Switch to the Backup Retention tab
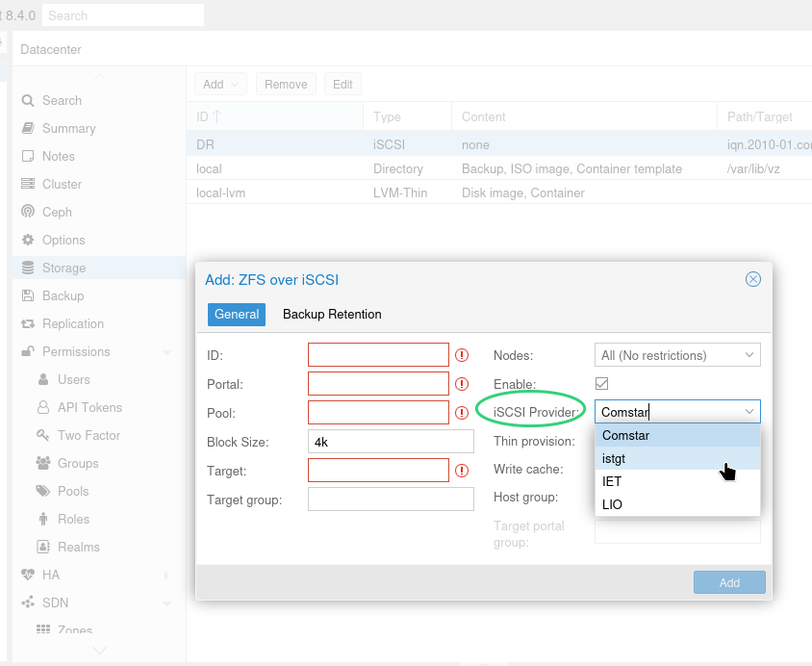This screenshot has height=666, width=812. (332, 315)
